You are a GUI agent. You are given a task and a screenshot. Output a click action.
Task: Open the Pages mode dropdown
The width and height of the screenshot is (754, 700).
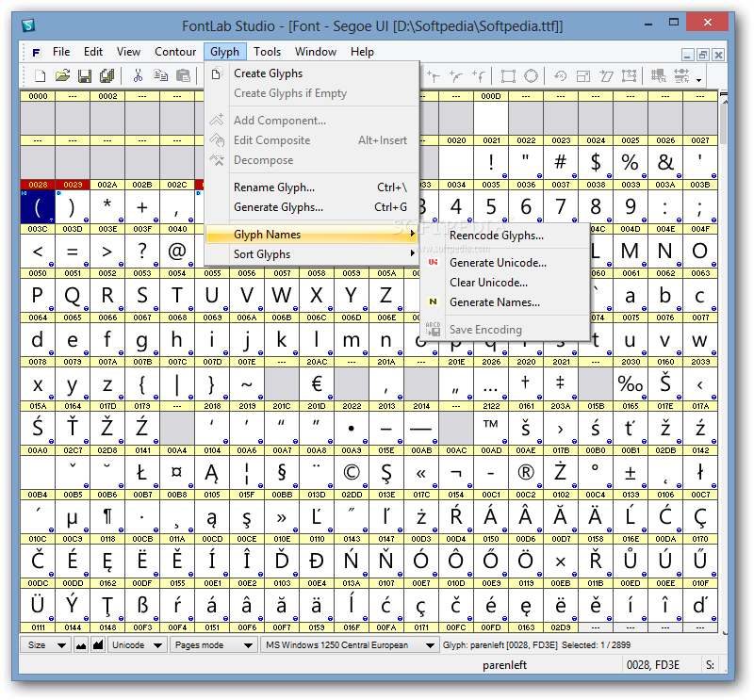[x=214, y=645]
